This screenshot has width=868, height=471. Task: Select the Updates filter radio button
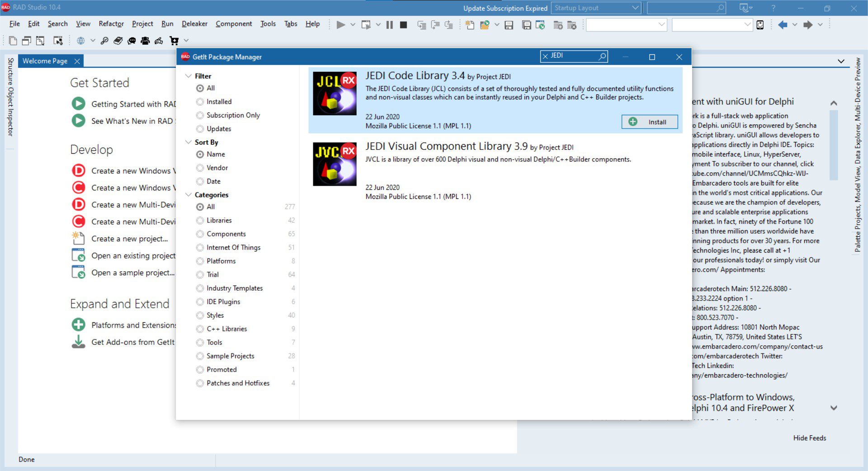(x=200, y=129)
